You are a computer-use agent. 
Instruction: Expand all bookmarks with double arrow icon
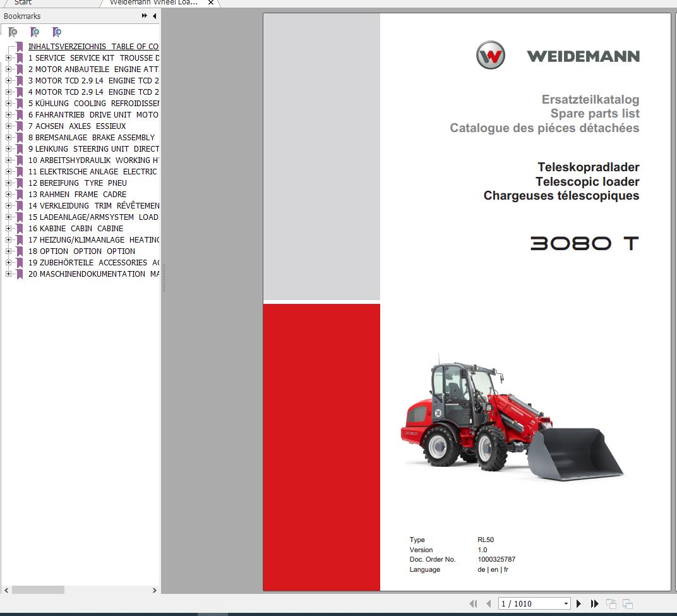144,16
